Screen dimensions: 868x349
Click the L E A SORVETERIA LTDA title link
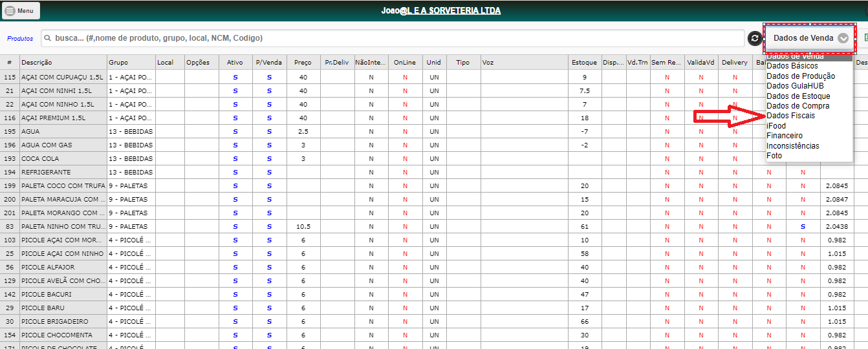[455, 11]
